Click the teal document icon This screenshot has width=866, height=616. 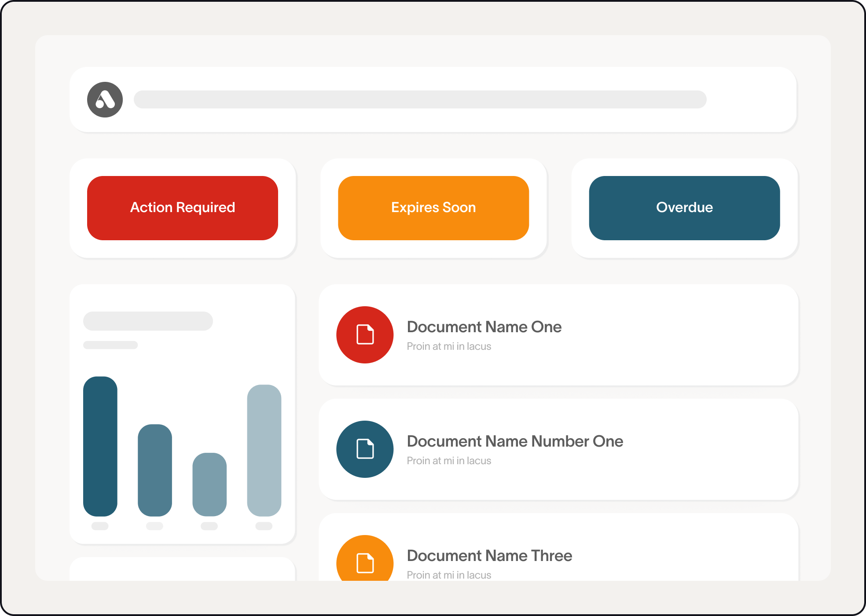[x=365, y=449]
